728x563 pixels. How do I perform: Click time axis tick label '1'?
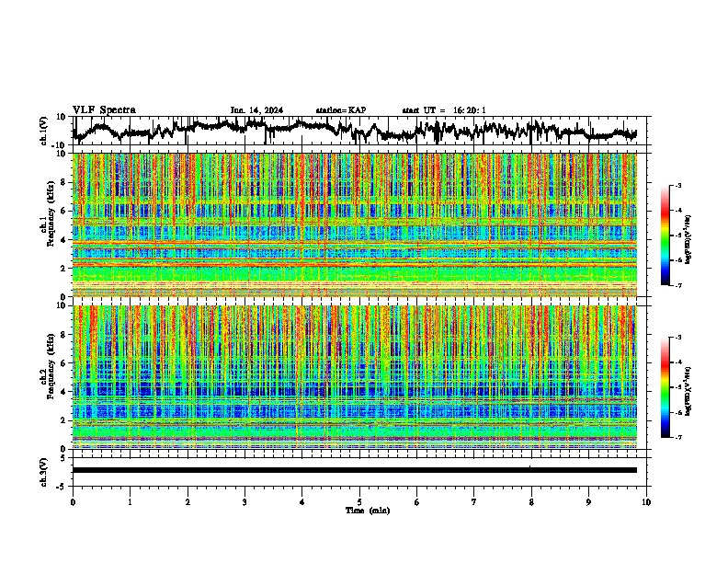130,502
